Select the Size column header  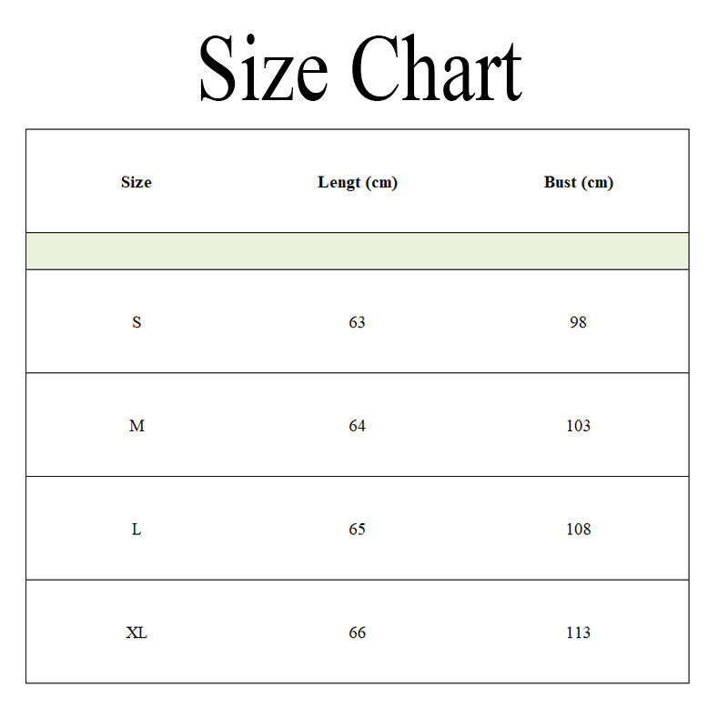pos(136,182)
